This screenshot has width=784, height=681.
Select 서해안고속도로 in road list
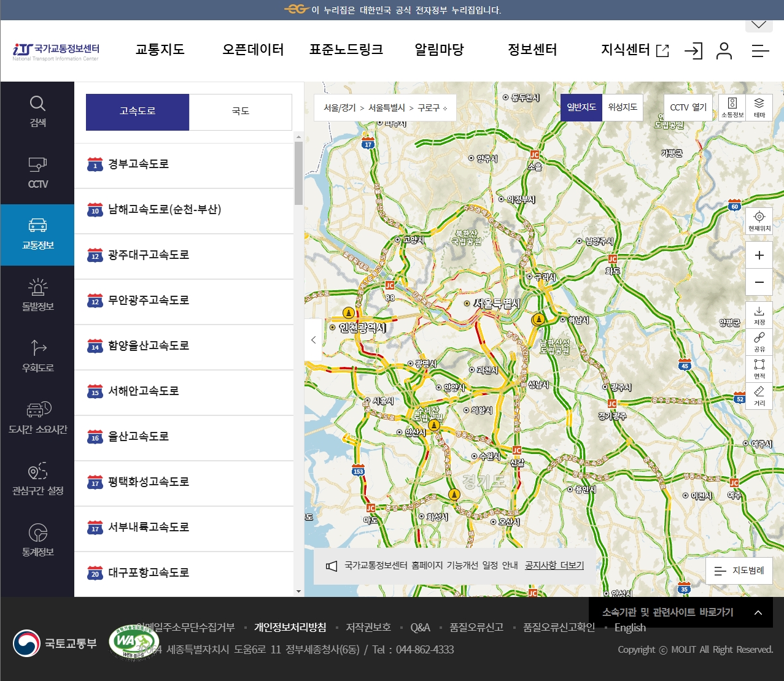(184, 393)
